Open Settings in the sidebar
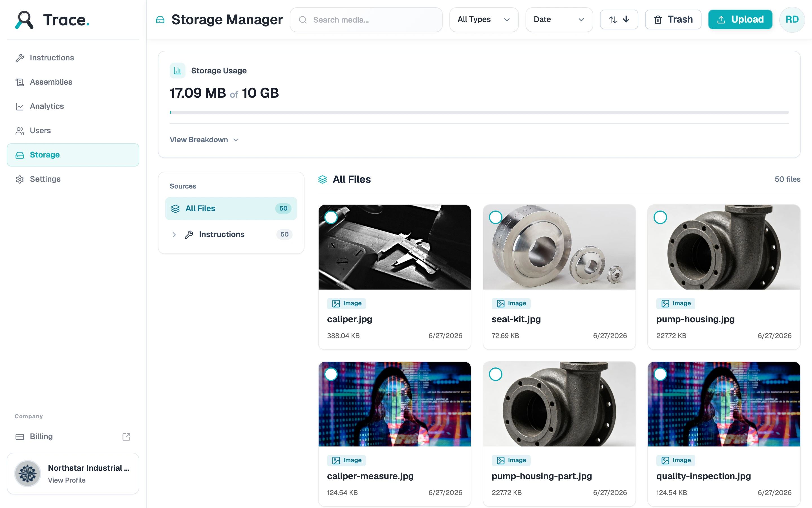The image size is (812, 508). [73, 179]
